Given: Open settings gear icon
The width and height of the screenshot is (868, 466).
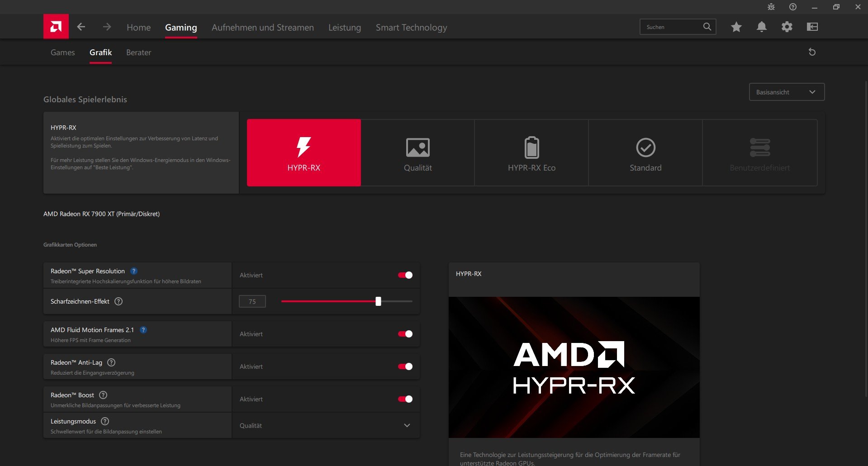Looking at the screenshot, I should [787, 27].
